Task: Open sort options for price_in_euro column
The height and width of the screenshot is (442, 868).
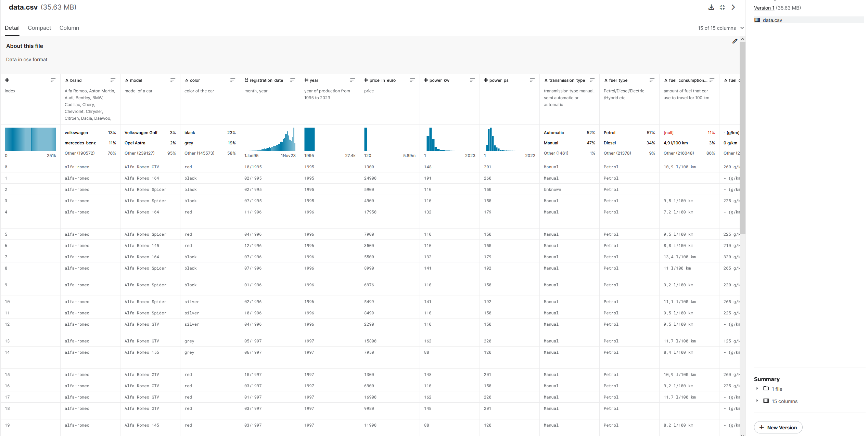Action: pyautogui.click(x=412, y=80)
